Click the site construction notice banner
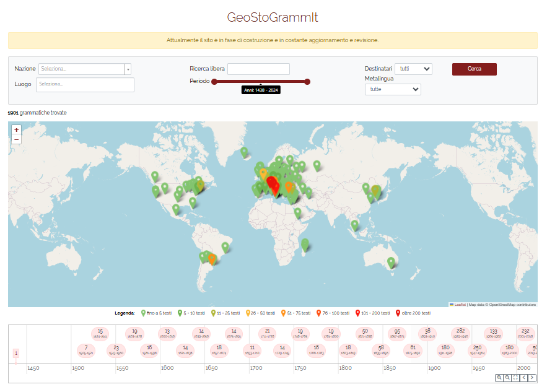The image size is (547, 392). pyautogui.click(x=273, y=40)
